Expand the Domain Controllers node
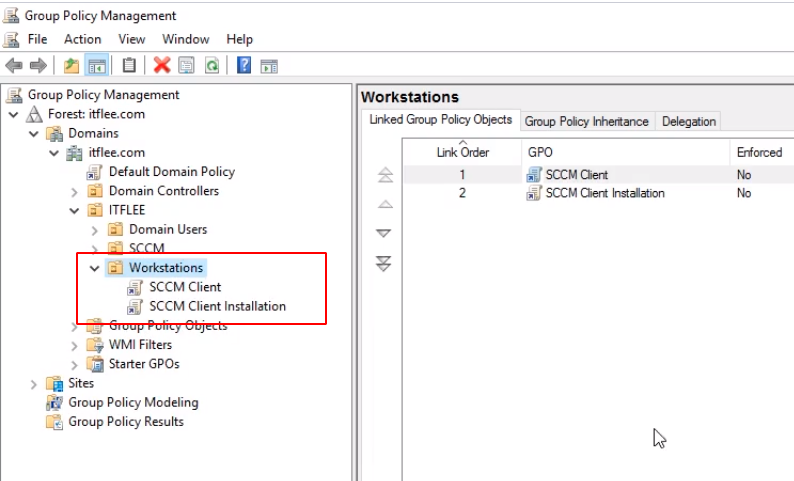This screenshot has height=481, width=794. tap(74, 192)
